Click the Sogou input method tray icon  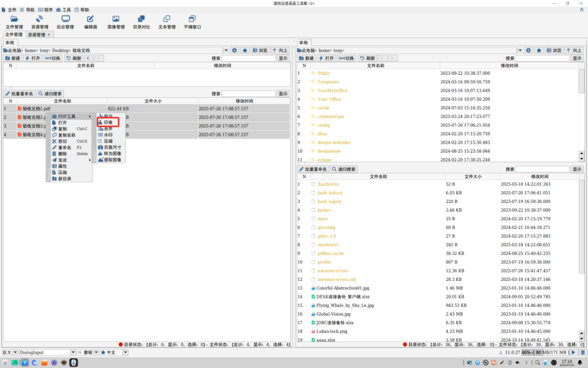tap(494, 363)
